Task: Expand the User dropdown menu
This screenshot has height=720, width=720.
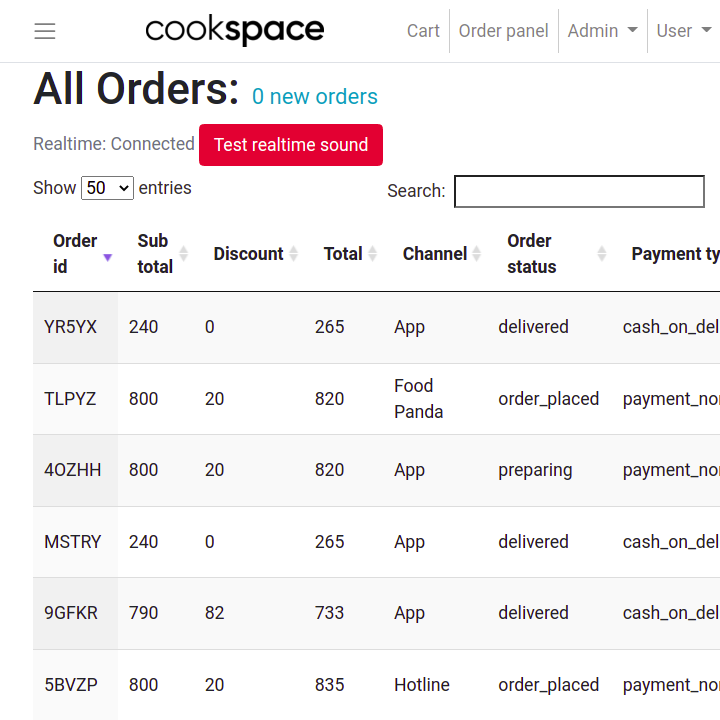Action: point(683,31)
